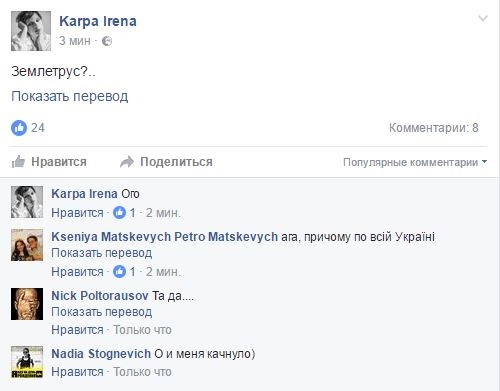Like Nick Poltorausov's comment via Нравится
This screenshot has width=500, height=391.
(77, 330)
